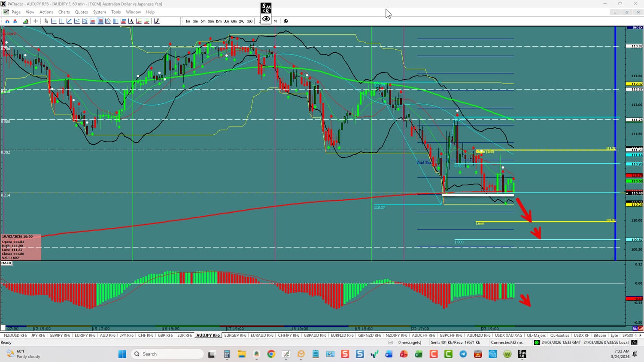The width and height of the screenshot is (644, 362).
Task: Select the crosshair cursor tool
Action: pyautogui.click(x=36, y=21)
